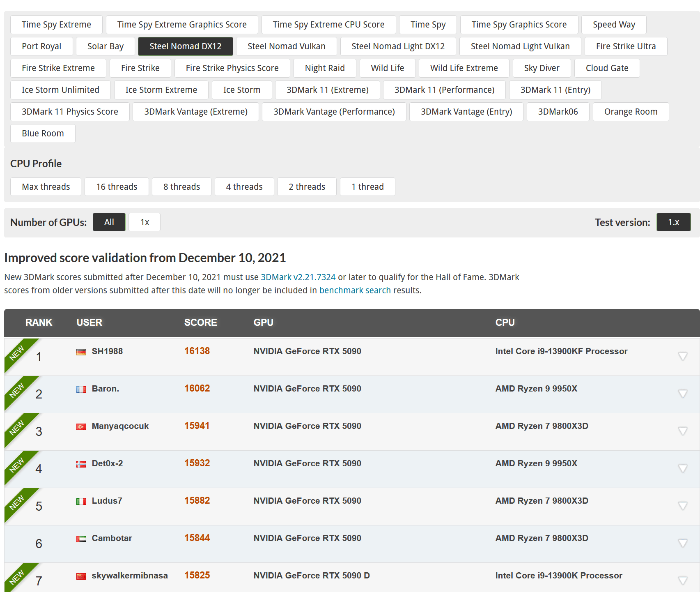Switch to Time Spy Extreme benchmark
The width and height of the screenshot is (700, 592).
57,25
